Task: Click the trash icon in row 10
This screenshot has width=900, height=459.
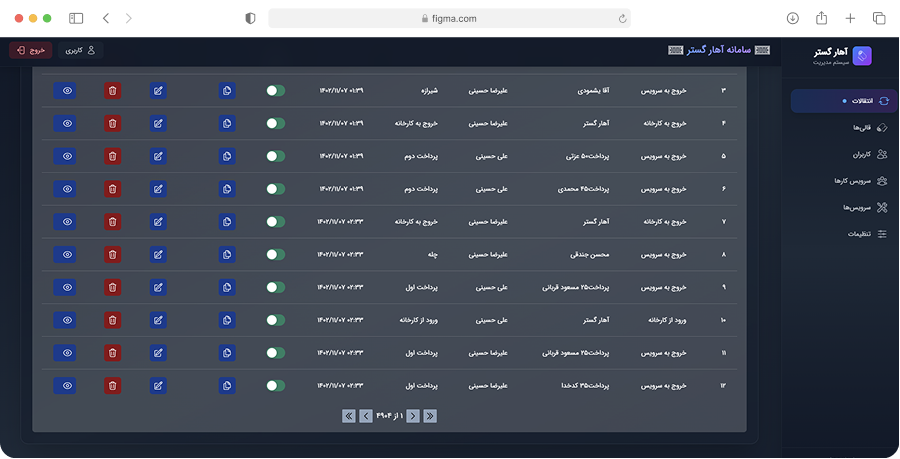Action: tap(113, 320)
